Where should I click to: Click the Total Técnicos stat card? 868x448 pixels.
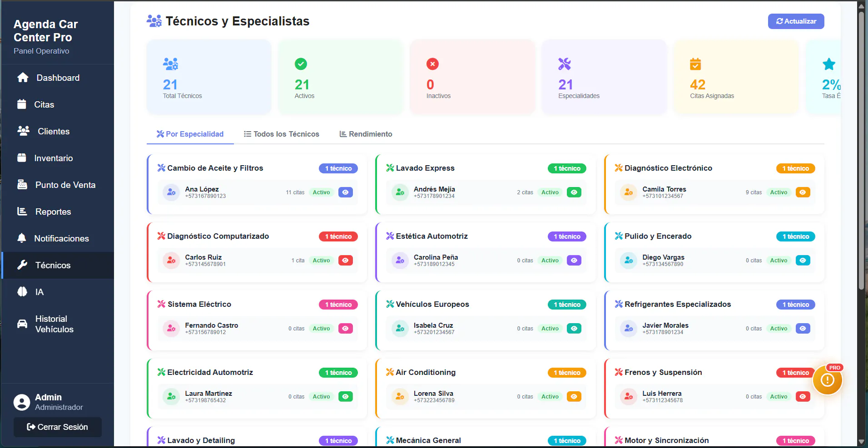coord(209,77)
